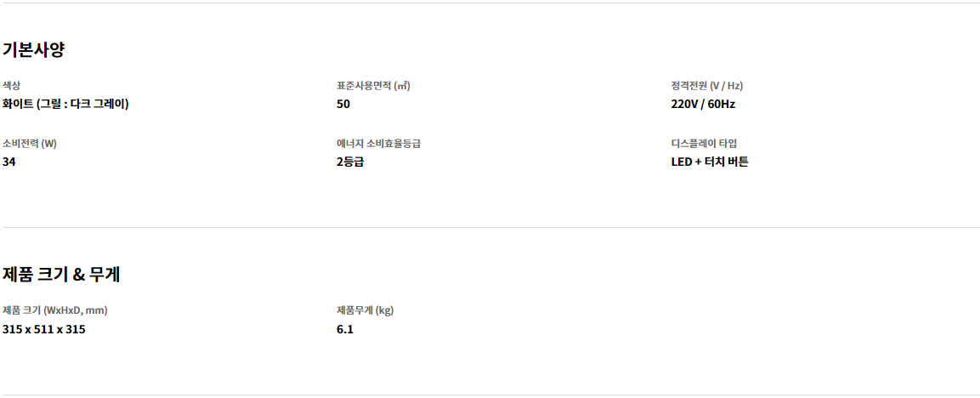Click the 220V / 60Hz value
980x398 pixels.
[703, 104]
